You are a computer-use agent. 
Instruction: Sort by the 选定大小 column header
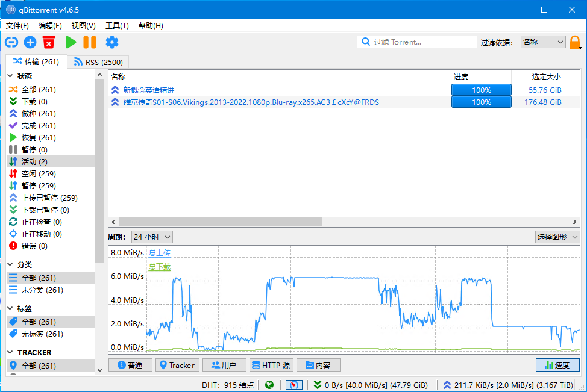coord(538,76)
